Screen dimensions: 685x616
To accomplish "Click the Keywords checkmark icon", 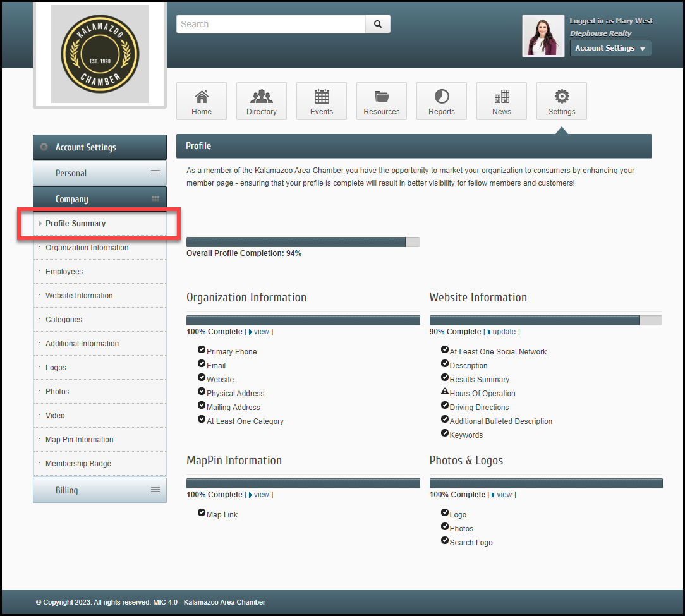I will click(x=445, y=434).
